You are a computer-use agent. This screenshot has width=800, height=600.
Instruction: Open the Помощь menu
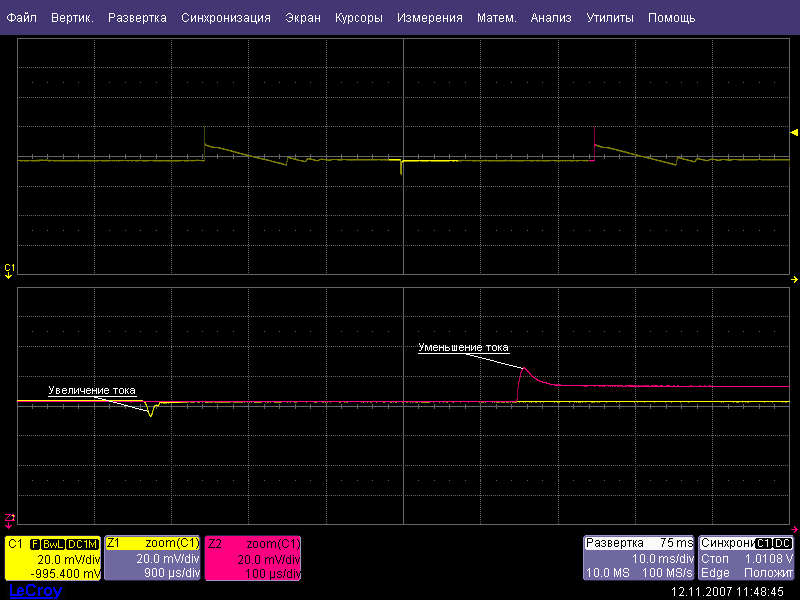coord(671,18)
